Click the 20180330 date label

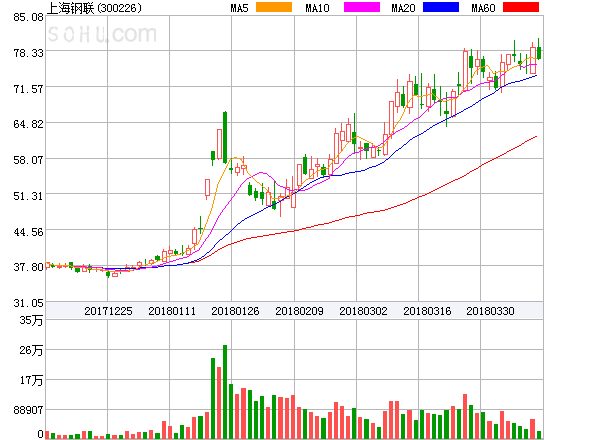(x=490, y=311)
